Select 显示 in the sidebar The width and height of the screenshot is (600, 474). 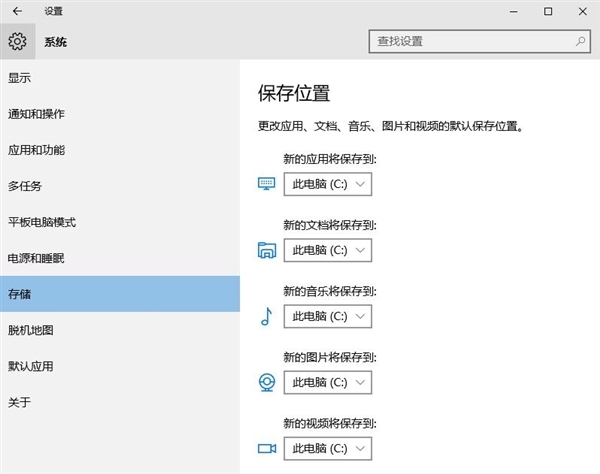tap(20, 78)
